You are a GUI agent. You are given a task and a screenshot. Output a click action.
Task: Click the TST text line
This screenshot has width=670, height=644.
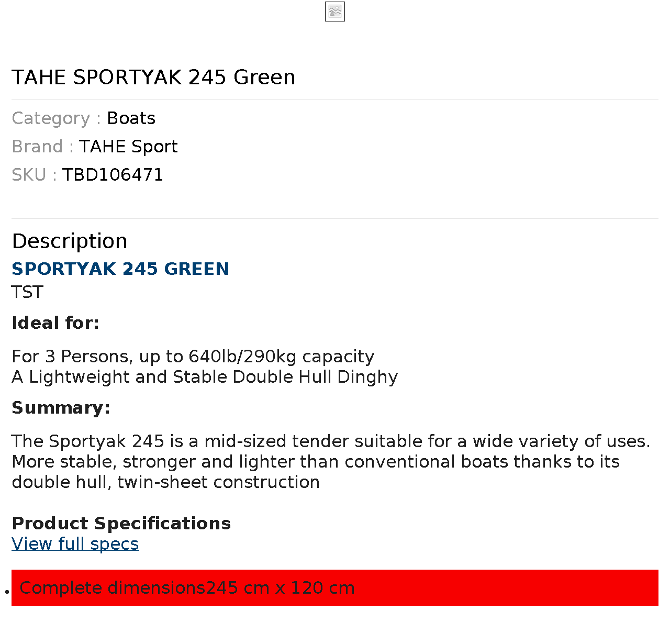(x=27, y=292)
